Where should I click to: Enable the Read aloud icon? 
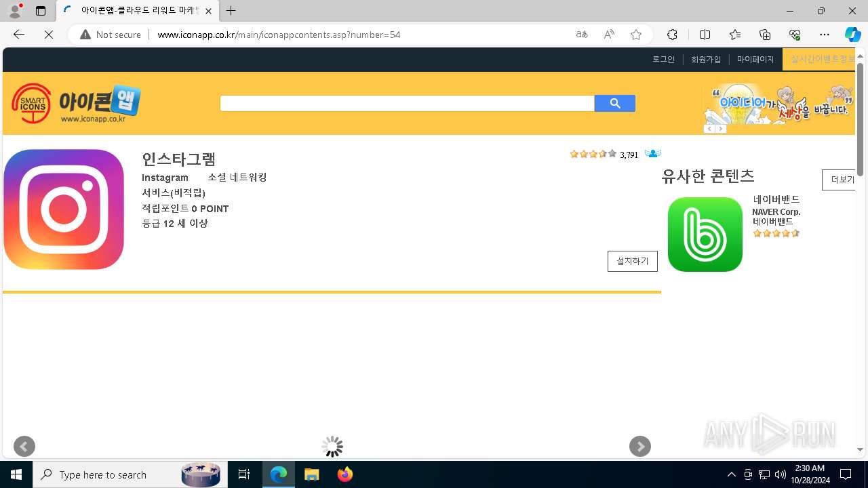tap(609, 35)
